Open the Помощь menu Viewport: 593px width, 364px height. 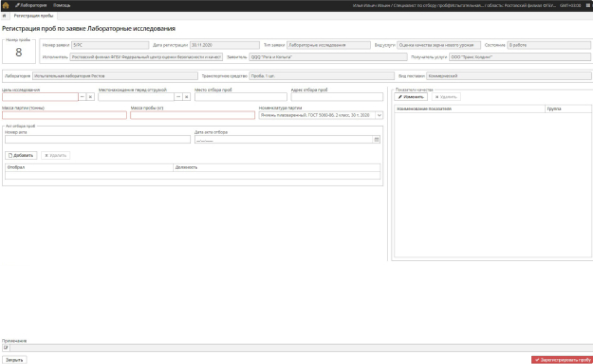point(62,5)
